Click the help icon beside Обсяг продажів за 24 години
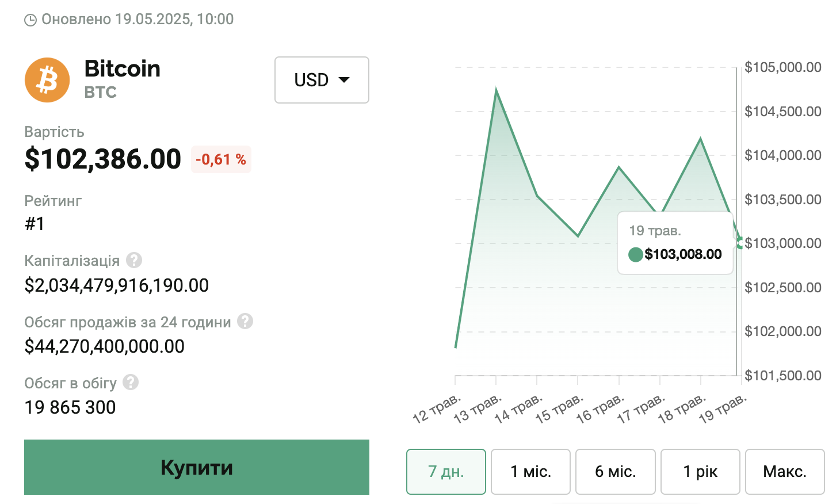 (x=245, y=321)
